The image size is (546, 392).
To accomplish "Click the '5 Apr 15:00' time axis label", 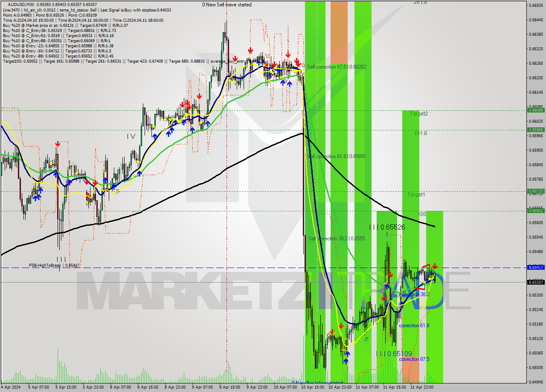I will 66,388.
